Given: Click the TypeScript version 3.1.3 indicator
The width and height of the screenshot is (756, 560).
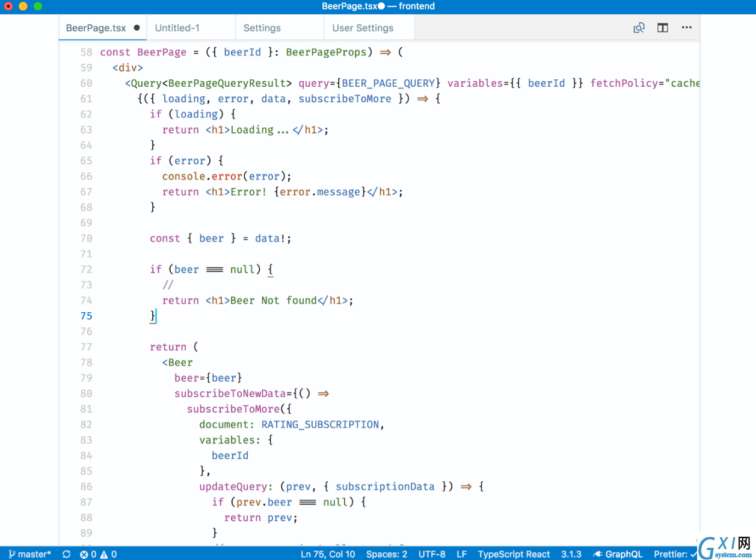Looking at the screenshot, I should [571, 554].
